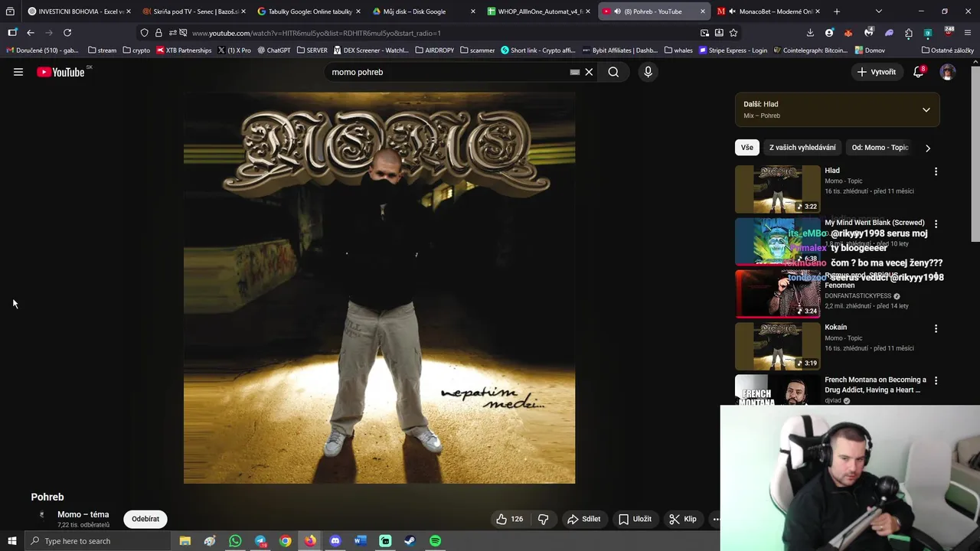
Task: Open the Ostatné záložky bookmarks folder
Action: [x=948, y=51]
